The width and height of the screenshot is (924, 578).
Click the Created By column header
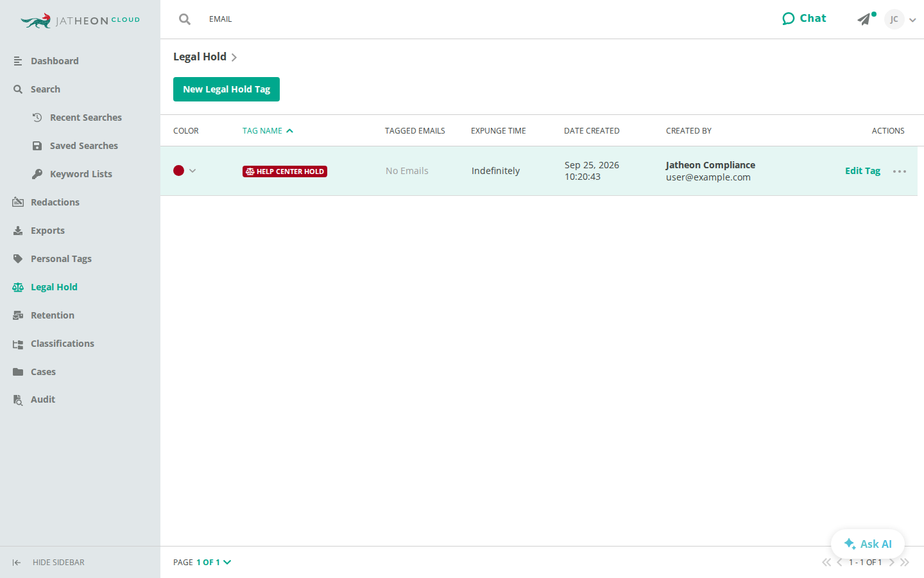click(x=689, y=130)
